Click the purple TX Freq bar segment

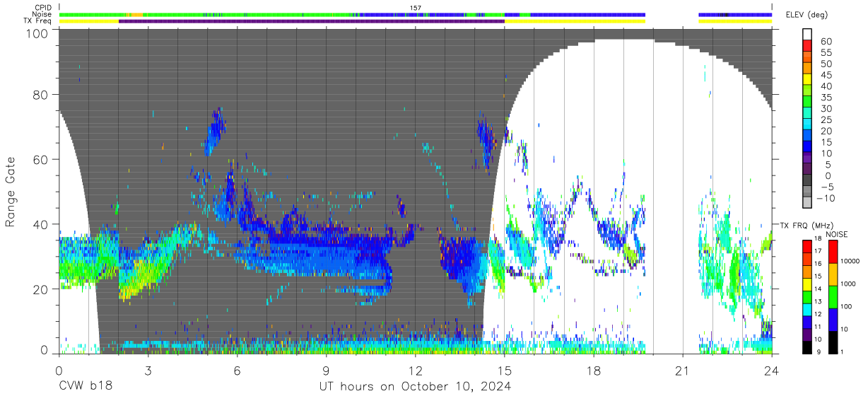click(312, 21)
